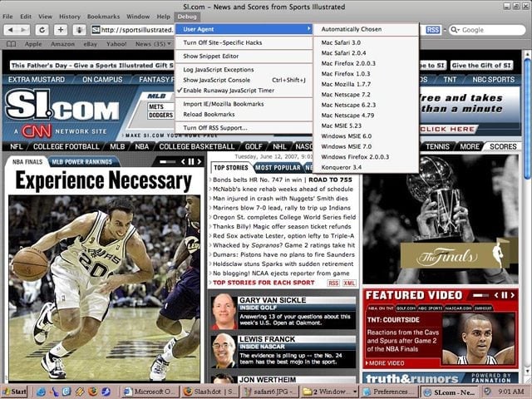Add a bookmark with the plus button

(x=61, y=30)
